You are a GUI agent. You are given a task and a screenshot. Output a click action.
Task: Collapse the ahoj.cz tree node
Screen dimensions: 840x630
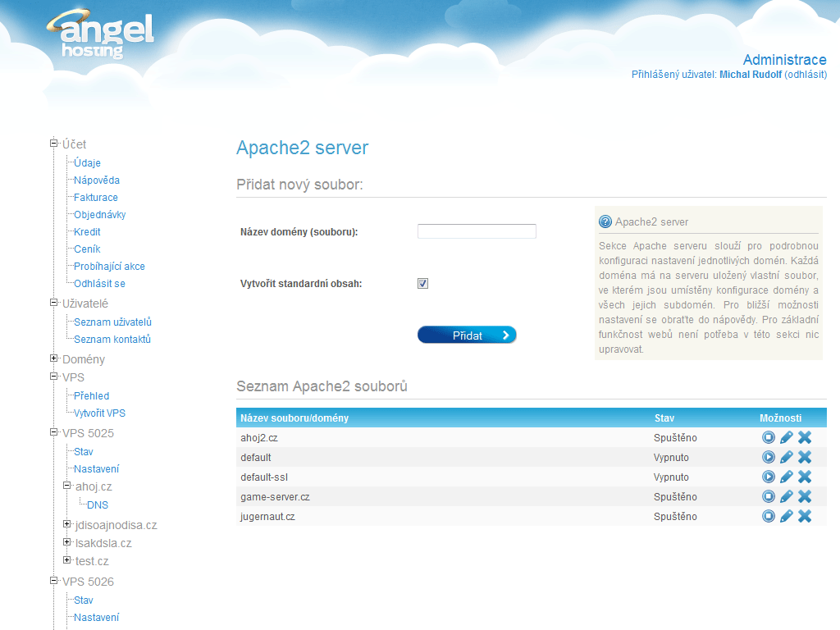pyautogui.click(x=67, y=486)
